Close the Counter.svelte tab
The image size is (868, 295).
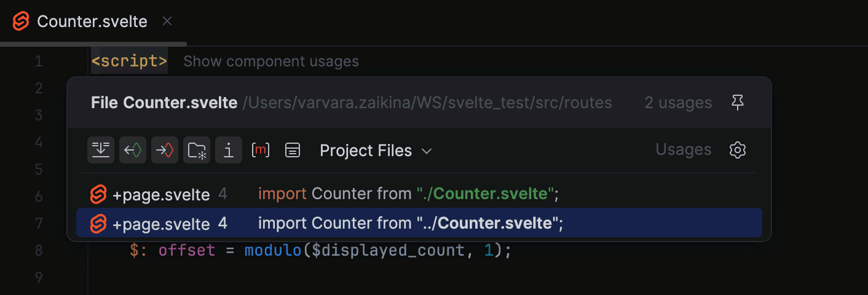click(167, 22)
